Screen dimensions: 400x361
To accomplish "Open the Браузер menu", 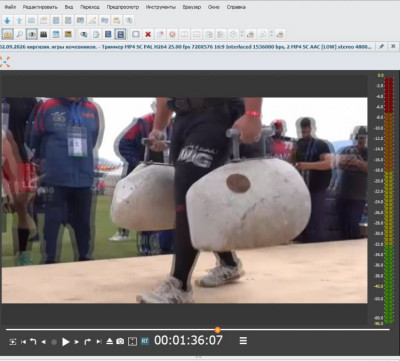I will coord(192,7).
